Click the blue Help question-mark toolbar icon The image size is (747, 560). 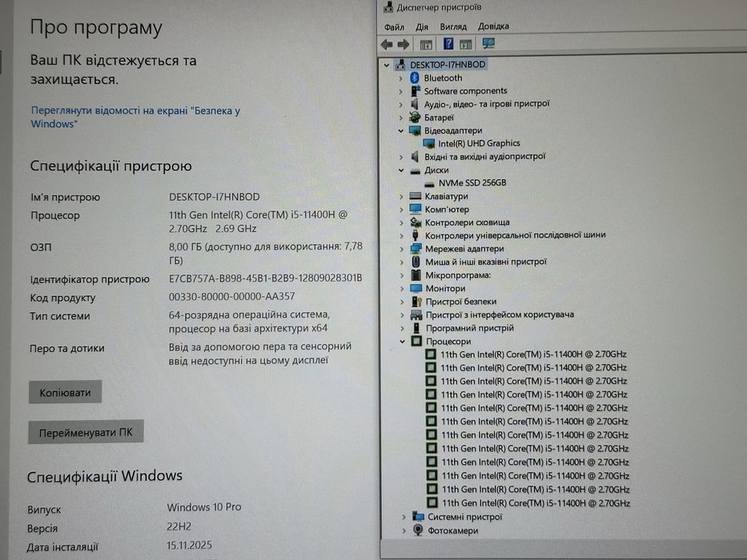tap(448, 44)
